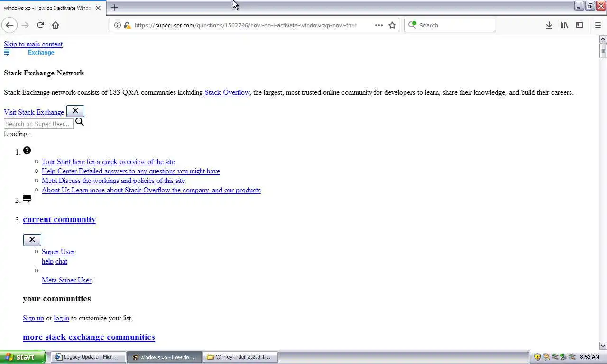Toggle the Firefox sidebar view
The image size is (607, 364).
click(x=579, y=25)
